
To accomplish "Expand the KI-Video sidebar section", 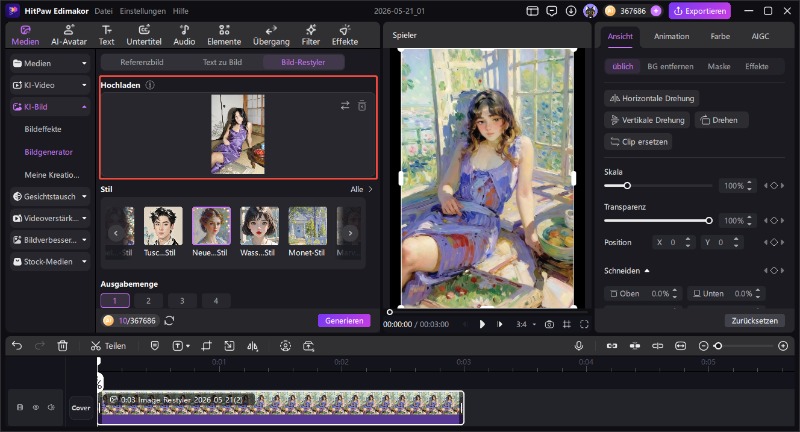I will [50, 85].
